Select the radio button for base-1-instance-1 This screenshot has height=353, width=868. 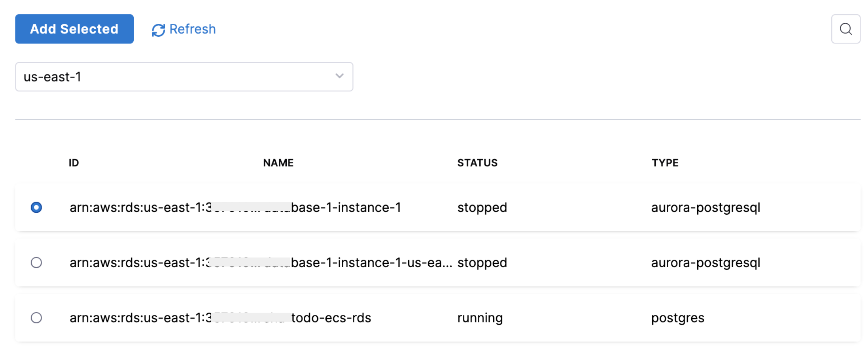36,207
